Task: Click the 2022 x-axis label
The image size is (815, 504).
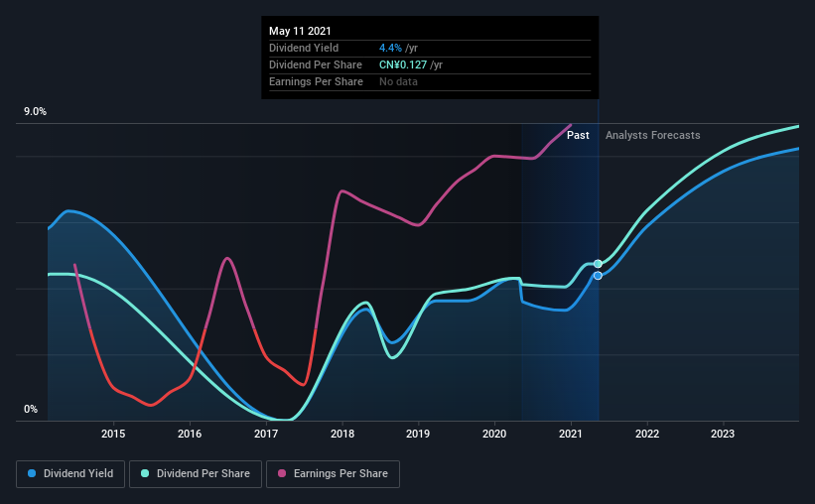Action: [x=647, y=434]
